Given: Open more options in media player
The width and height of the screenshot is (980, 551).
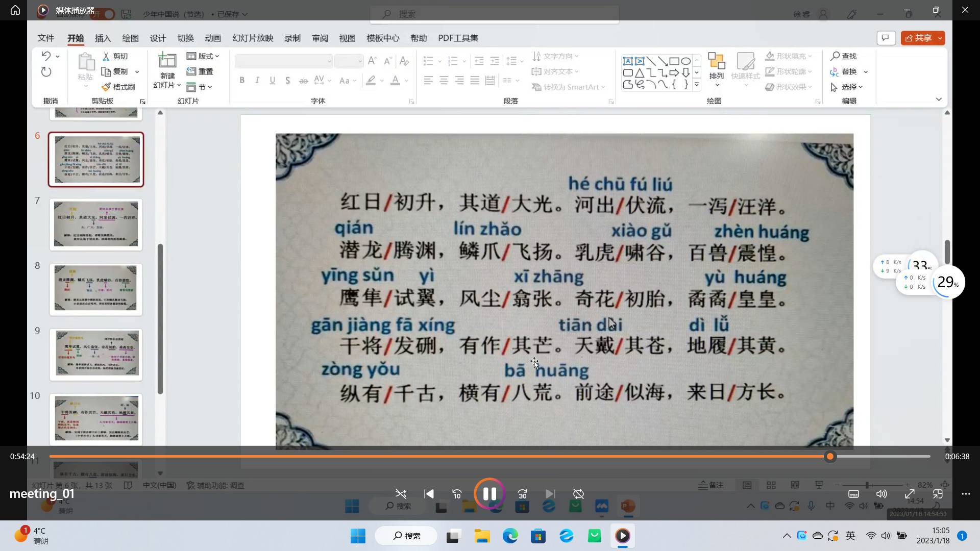Looking at the screenshot, I should pyautogui.click(x=966, y=494).
